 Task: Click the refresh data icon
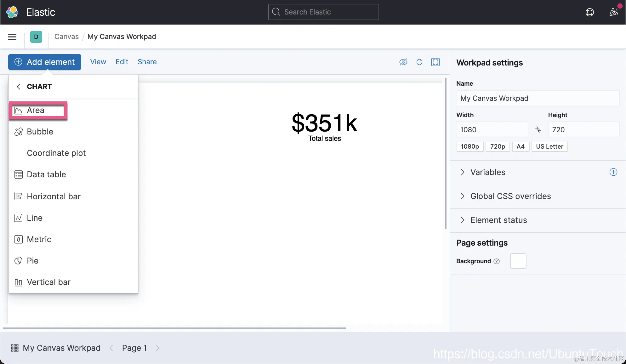point(419,62)
